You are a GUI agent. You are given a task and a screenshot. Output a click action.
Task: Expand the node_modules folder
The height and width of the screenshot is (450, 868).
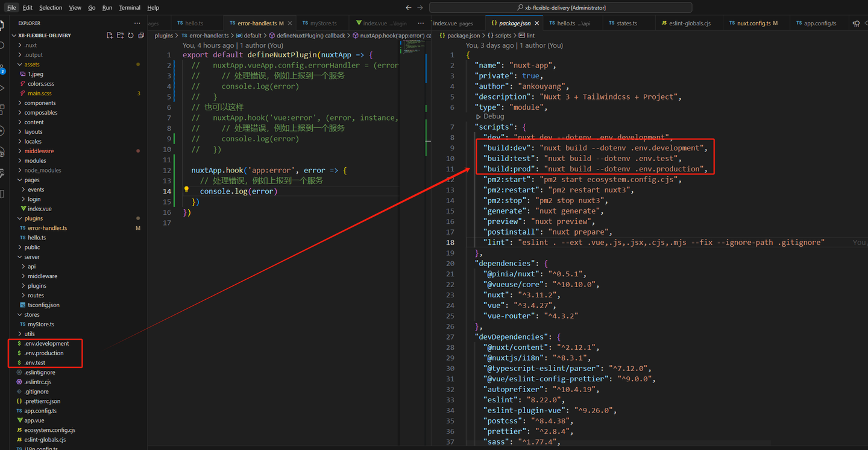pos(42,170)
